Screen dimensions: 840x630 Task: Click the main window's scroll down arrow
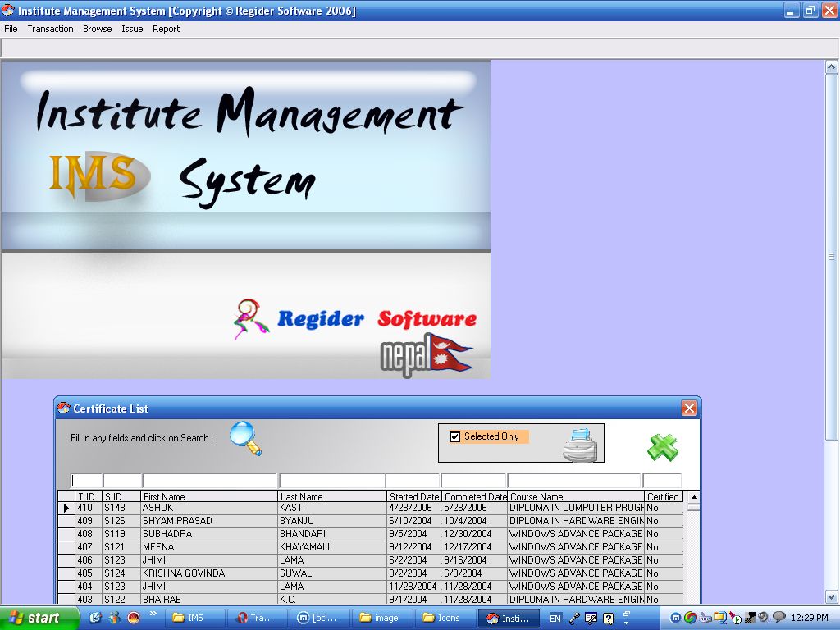coord(831,597)
